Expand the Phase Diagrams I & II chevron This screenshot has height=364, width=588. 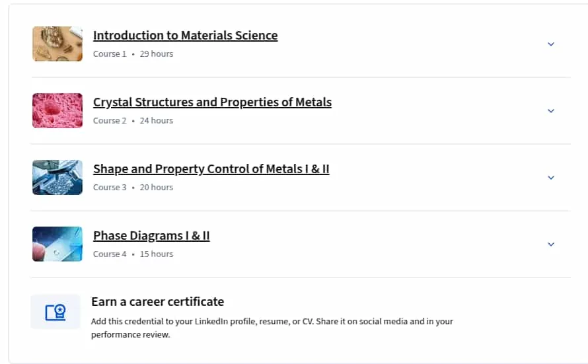click(550, 244)
